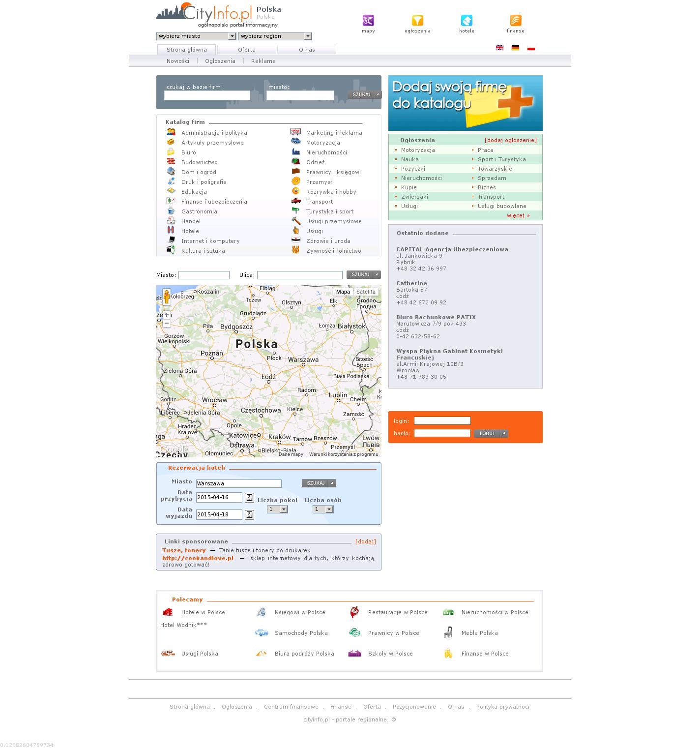Click the Finanse w Polsce coins icon

[448, 654]
